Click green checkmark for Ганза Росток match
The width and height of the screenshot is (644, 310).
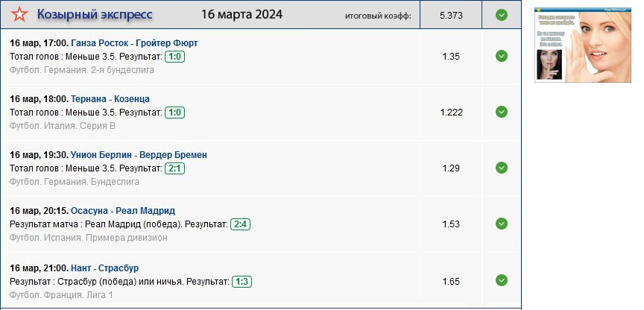pyautogui.click(x=502, y=56)
